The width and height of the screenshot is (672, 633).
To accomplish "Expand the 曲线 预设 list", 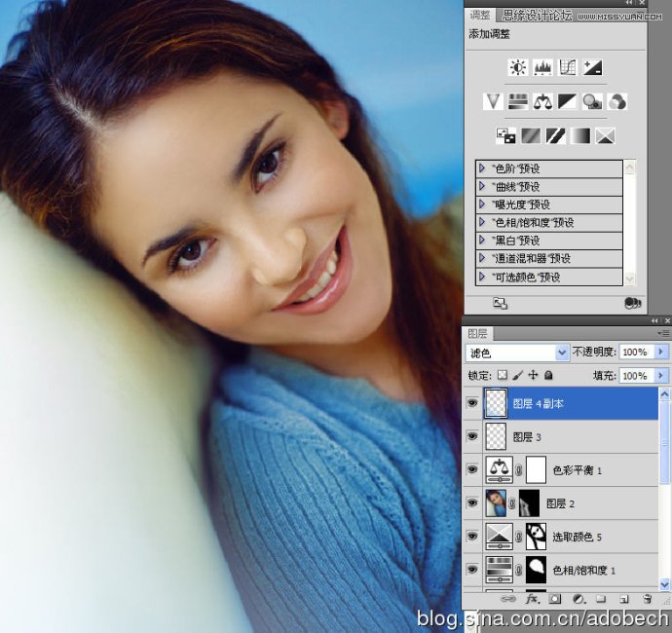I will (482, 186).
